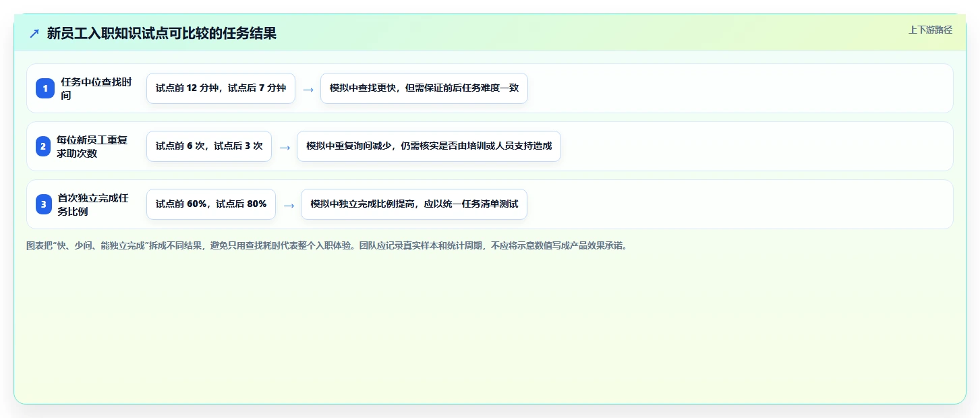Viewport: 980px width, 418px height.
Task: Select the 试点前 12 分钟，试点后 7 分钟 box
Action: 221,88
